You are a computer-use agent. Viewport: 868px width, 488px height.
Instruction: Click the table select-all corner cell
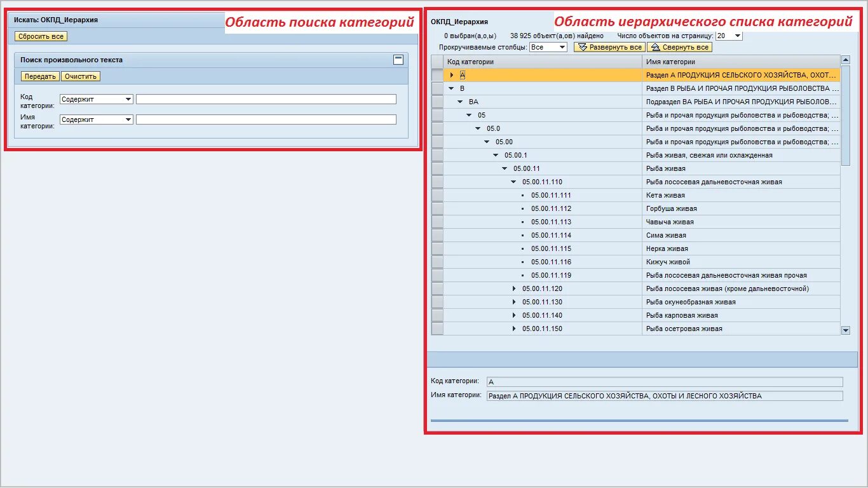click(x=437, y=62)
